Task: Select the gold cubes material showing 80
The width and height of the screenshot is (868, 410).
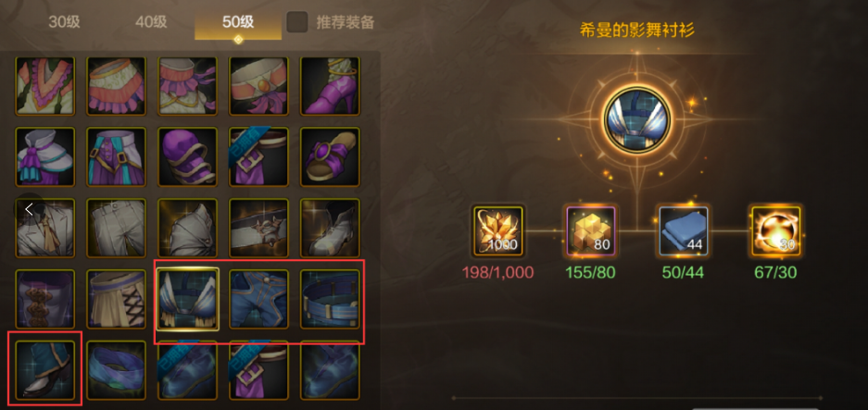Action: pos(591,231)
